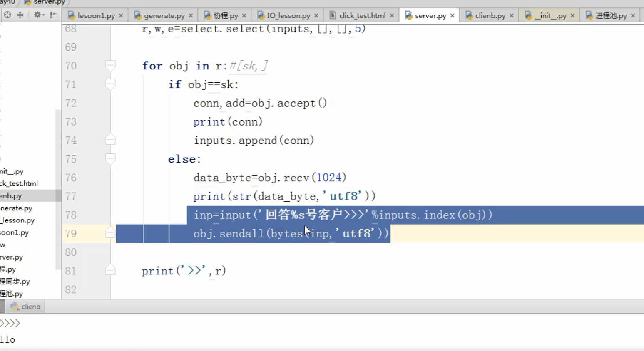The width and height of the screenshot is (644, 351).
Task: Click the print(conn) line
Action: point(228,121)
